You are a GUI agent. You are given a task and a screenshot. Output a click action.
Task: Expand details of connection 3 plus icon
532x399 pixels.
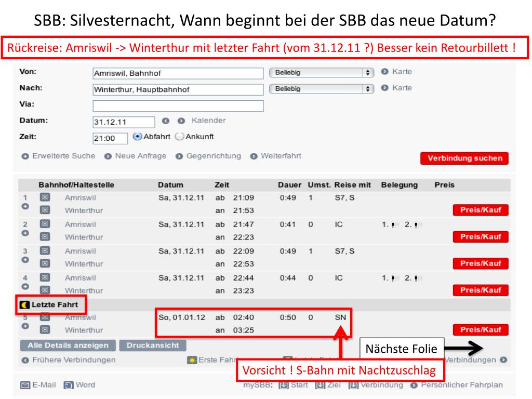[25, 260]
